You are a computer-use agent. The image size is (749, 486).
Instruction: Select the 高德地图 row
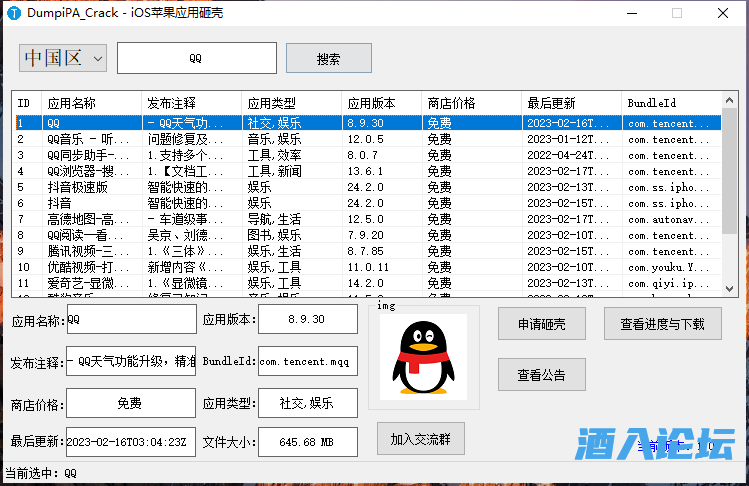(368, 219)
